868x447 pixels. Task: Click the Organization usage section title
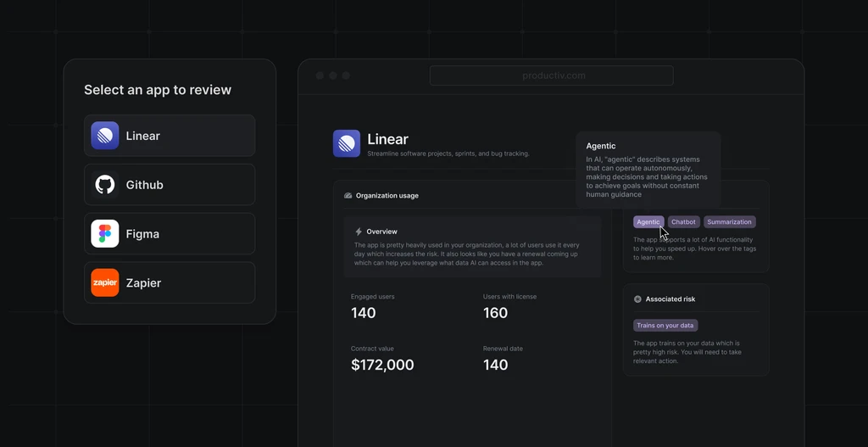(387, 196)
